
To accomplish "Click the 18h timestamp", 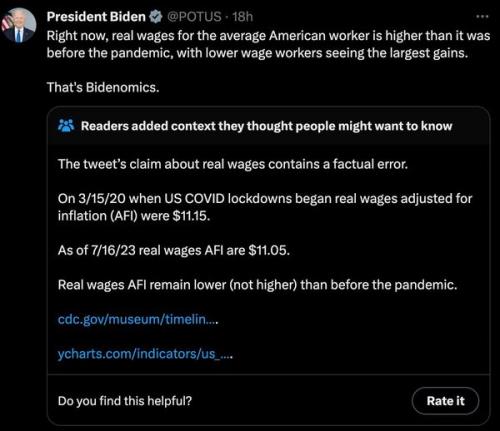I will coord(242,17).
